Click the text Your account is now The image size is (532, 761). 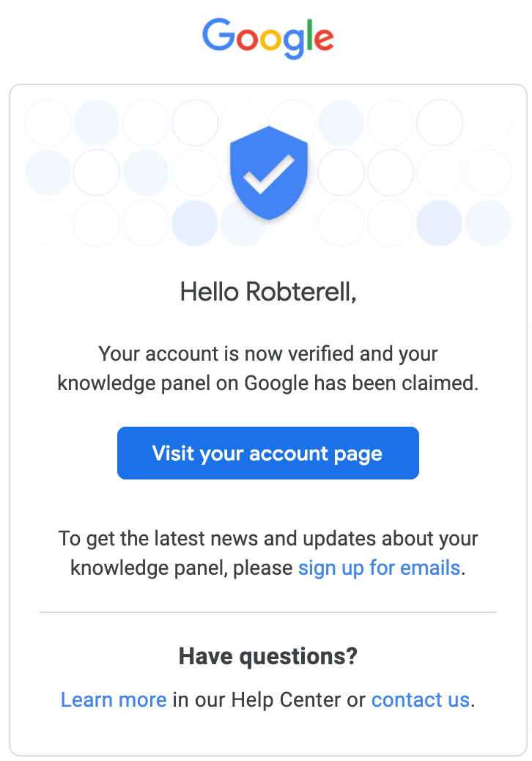click(185, 354)
